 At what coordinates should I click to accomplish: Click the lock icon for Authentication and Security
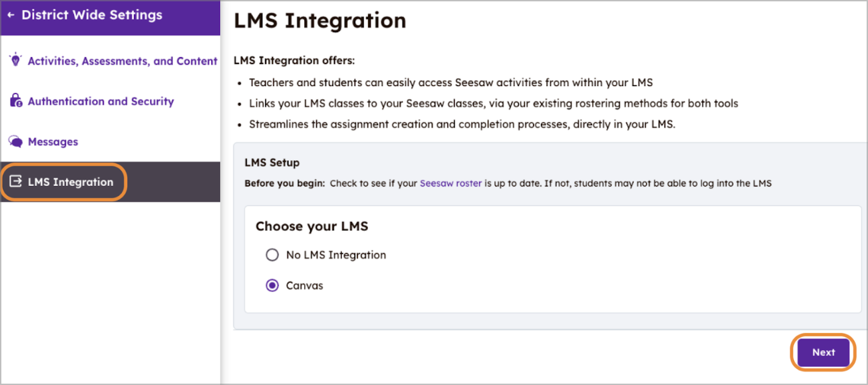tap(15, 101)
